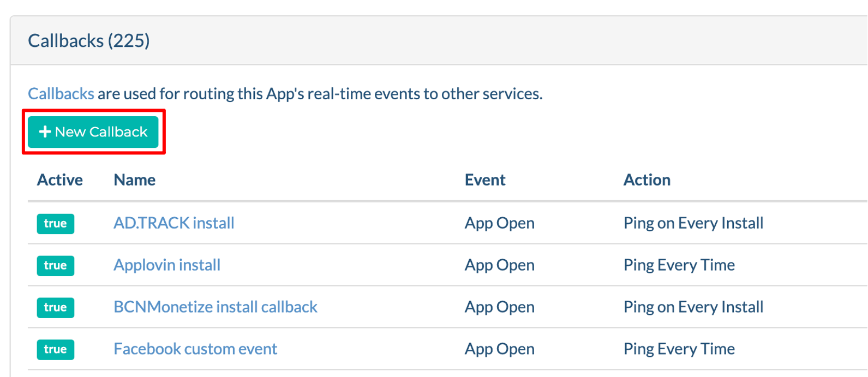Click Ping Every Time in Applovin row
868x377 pixels.
pos(679,265)
